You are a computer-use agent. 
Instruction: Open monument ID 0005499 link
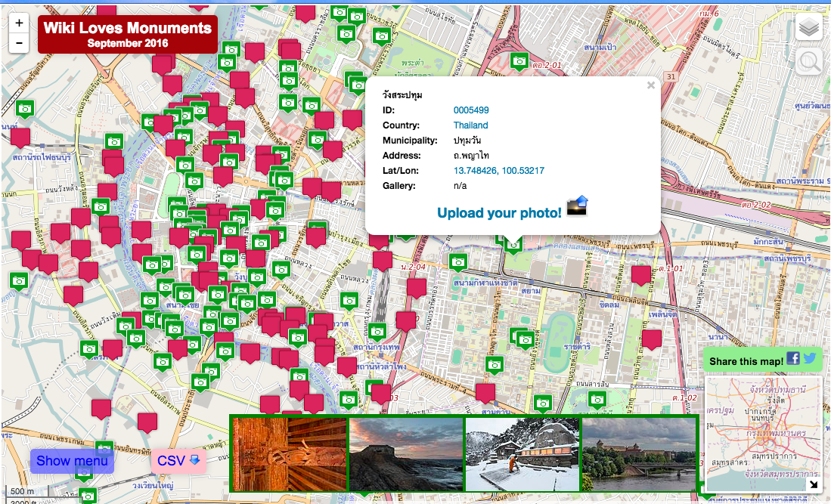[470, 110]
